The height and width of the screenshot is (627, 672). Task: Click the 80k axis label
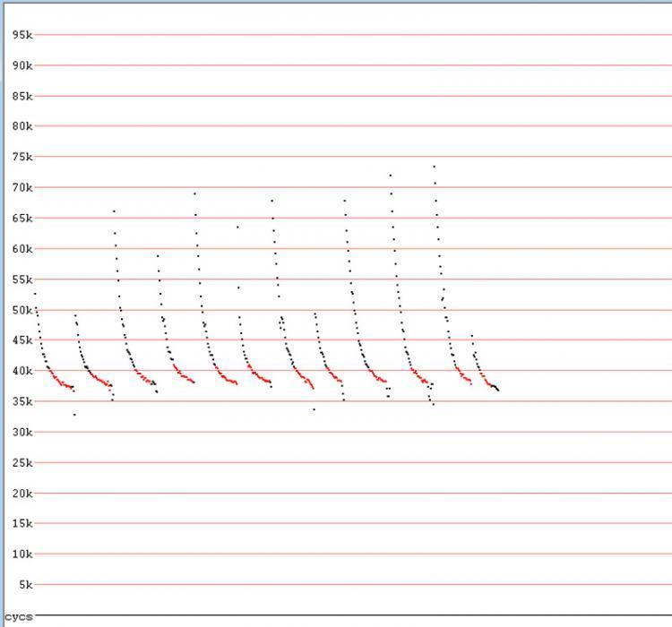pos(22,126)
